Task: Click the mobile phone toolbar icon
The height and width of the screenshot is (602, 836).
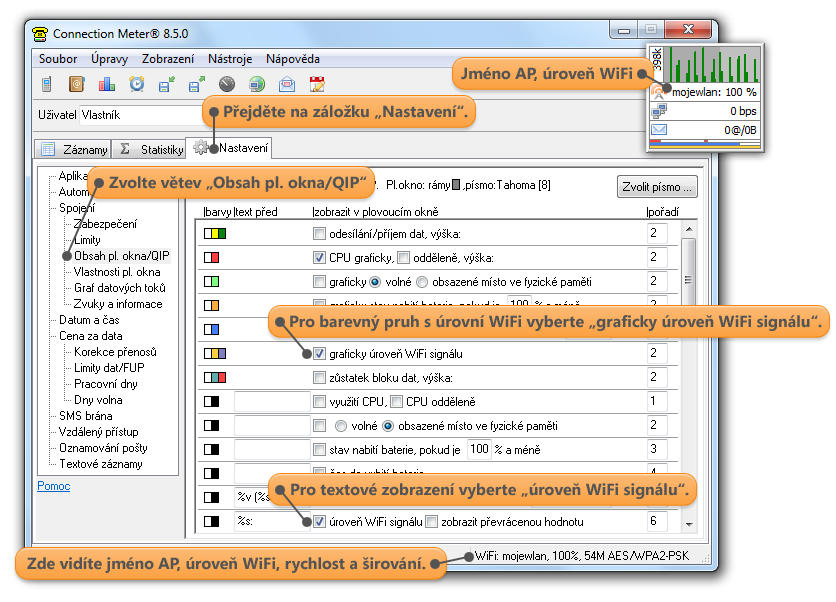Action: click(47, 84)
